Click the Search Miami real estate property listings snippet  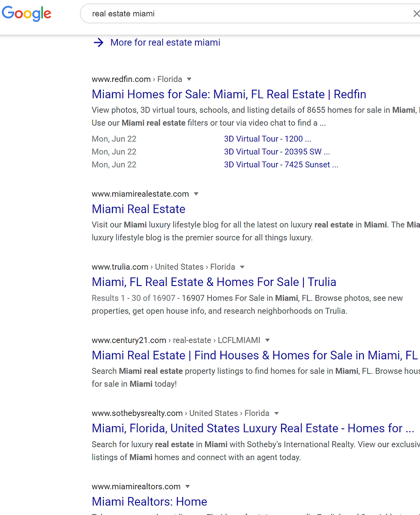pos(256,377)
